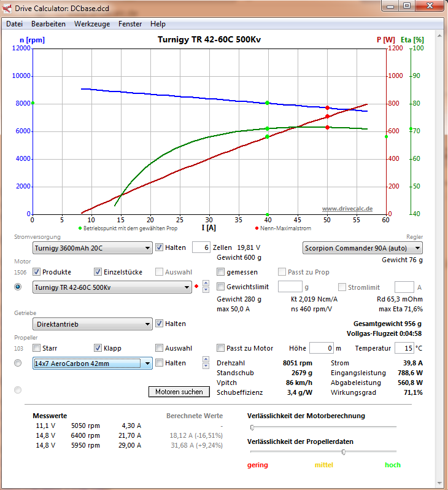Click the scrollbar up arrow
The height and width of the screenshot is (490, 448).
(439, 36)
